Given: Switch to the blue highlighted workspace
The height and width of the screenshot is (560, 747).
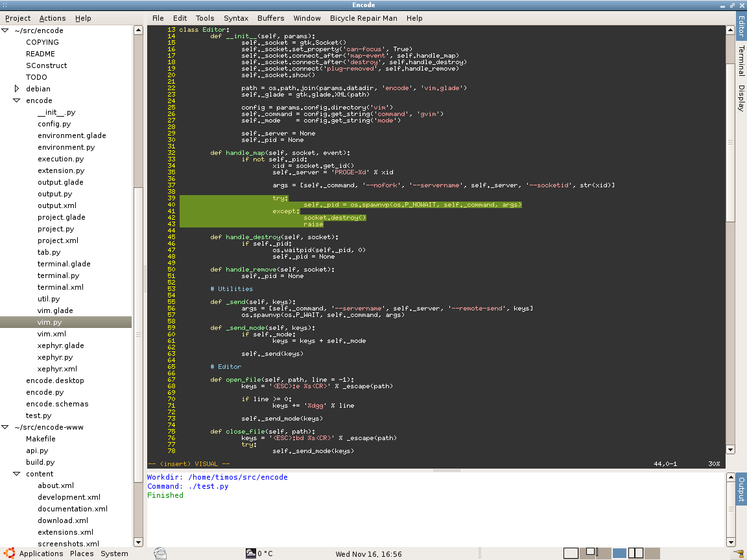Looking at the screenshot, I should click(x=619, y=554).
